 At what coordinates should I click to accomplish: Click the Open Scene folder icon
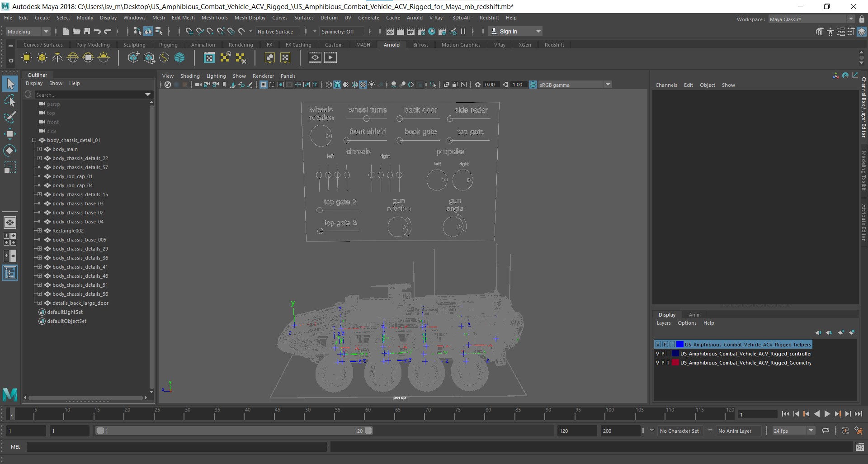(x=76, y=31)
